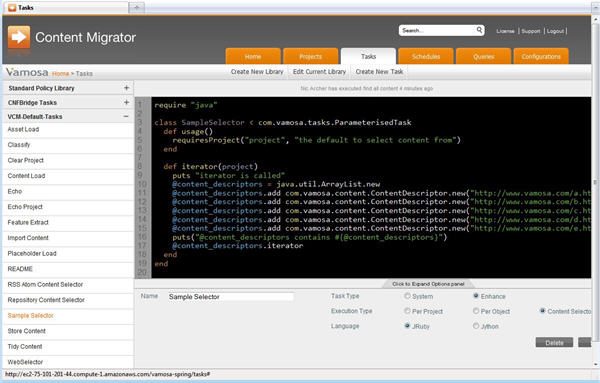This screenshot has width=600, height=383.
Task: Click to Expand Options panel
Action: (x=428, y=284)
